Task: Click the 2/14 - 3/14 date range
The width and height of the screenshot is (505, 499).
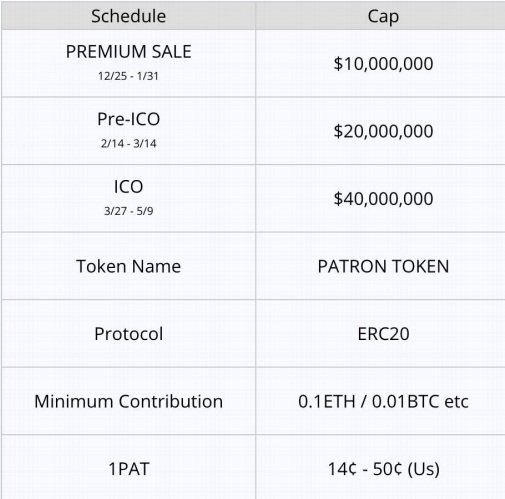Action: (x=128, y=144)
